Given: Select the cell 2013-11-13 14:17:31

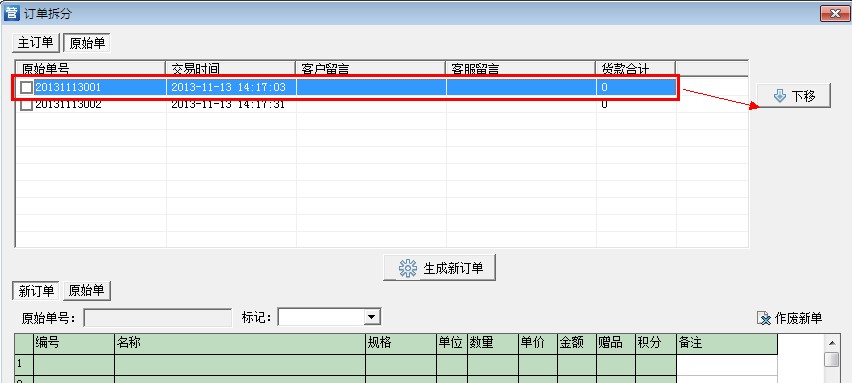Looking at the screenshot, I should pos(231,105).
